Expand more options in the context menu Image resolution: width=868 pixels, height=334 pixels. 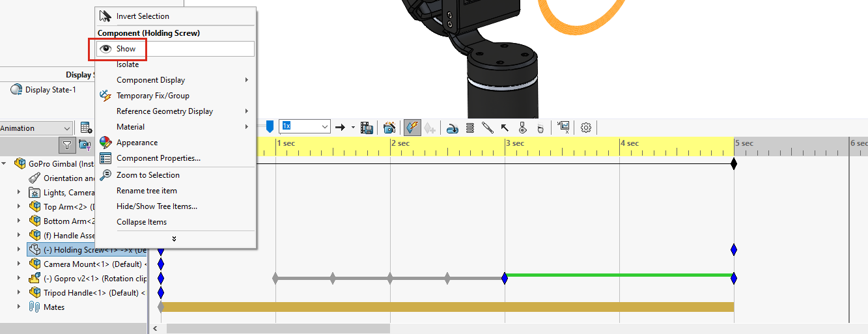click(174, 238)
